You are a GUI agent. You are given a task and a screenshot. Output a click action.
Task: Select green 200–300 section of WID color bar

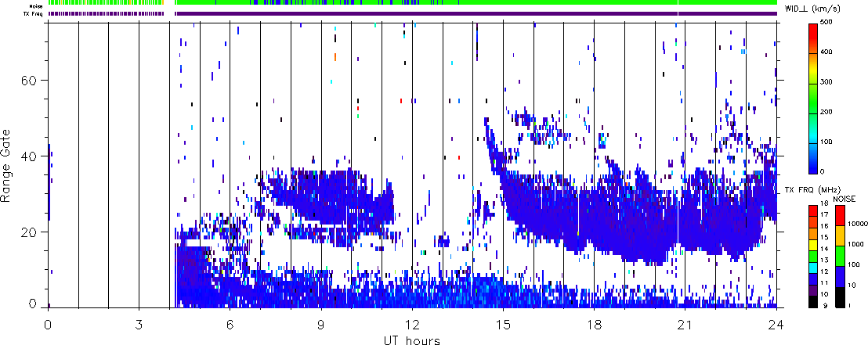click(x=814, y=98)
